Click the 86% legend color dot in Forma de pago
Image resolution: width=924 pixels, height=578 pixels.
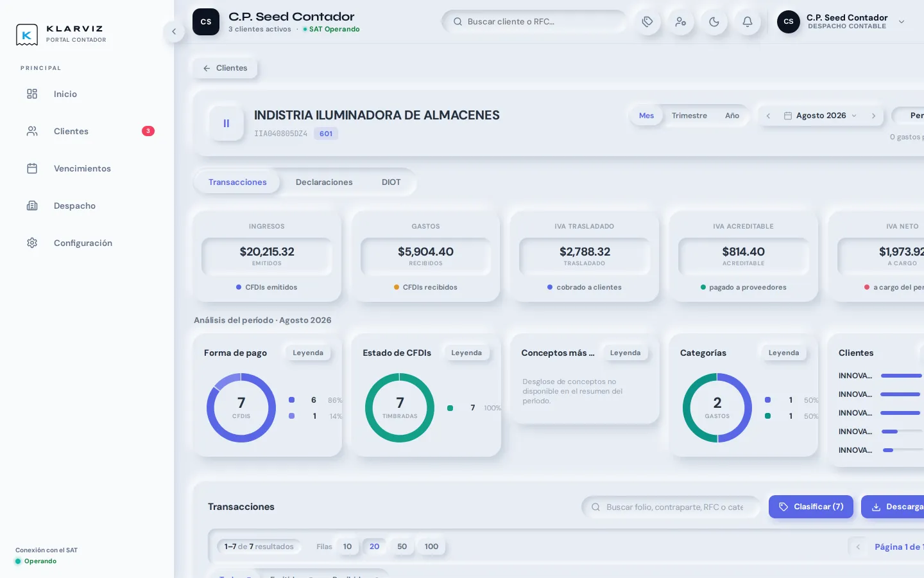292,400
